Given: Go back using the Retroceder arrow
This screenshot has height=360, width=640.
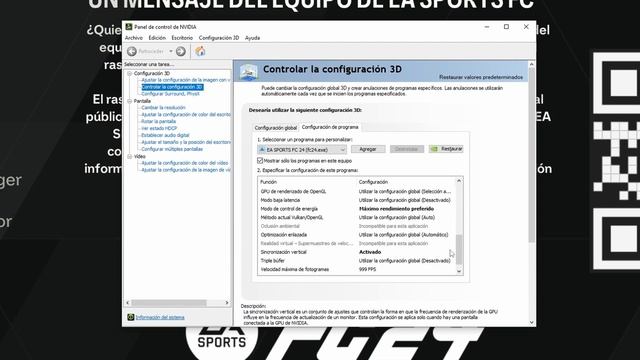Looking at the screenshot, I should (x=132, y=51).
